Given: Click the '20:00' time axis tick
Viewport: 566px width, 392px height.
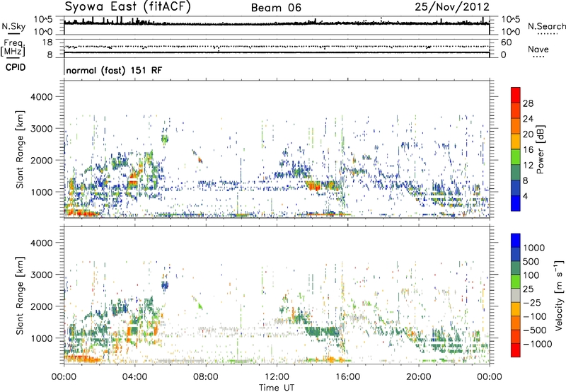Looking at the screenshot, I should coord(418,377).
